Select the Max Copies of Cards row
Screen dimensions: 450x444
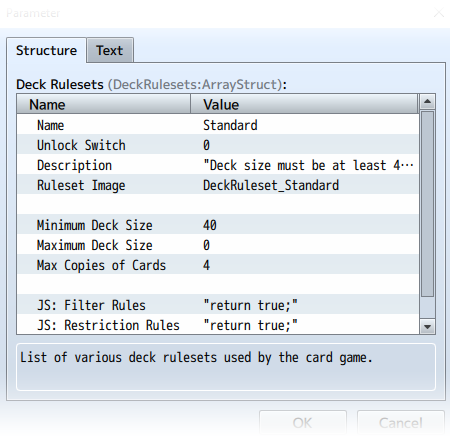click(218, 265)
